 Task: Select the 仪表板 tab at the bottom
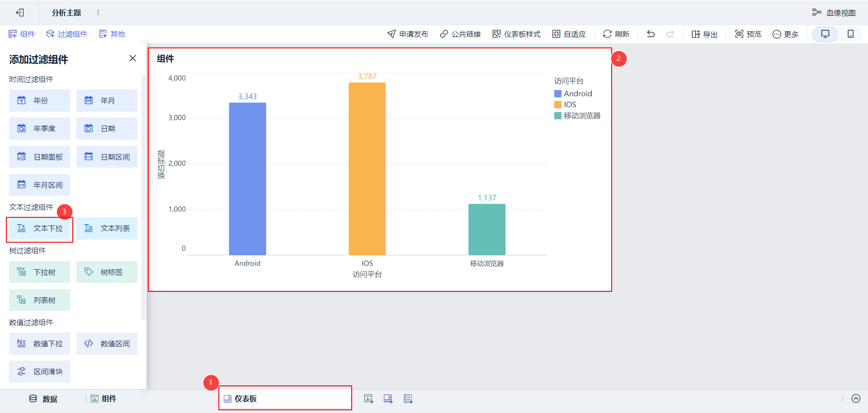pyautogui.click(x=285, y=399)
